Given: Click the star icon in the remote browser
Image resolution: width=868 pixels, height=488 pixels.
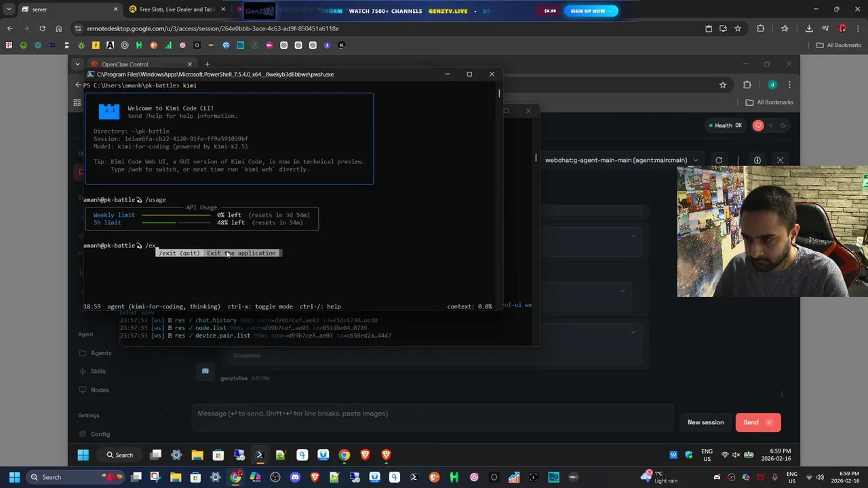Looking at the screenshot, I should pyautogui.click(x=723, y=85).
